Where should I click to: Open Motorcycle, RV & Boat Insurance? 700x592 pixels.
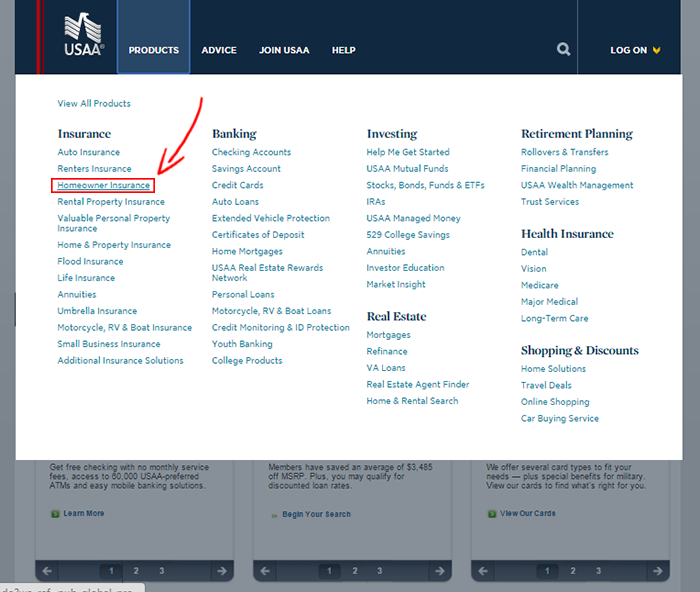[125, 327]
